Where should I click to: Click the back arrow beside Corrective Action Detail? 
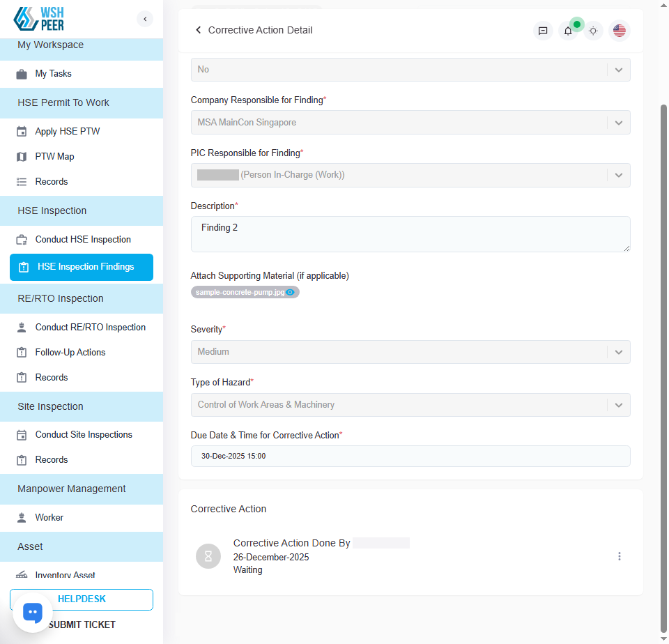(198, 30)
